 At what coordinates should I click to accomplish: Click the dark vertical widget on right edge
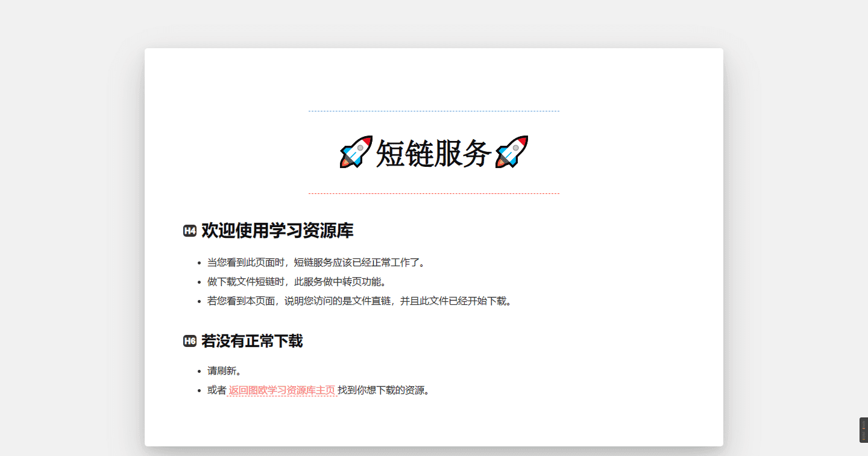pyautogui.click(x=864, y=429)
